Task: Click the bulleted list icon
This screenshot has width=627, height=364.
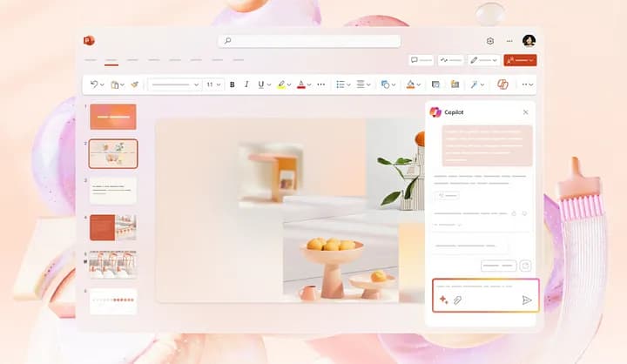Action: 340,84
